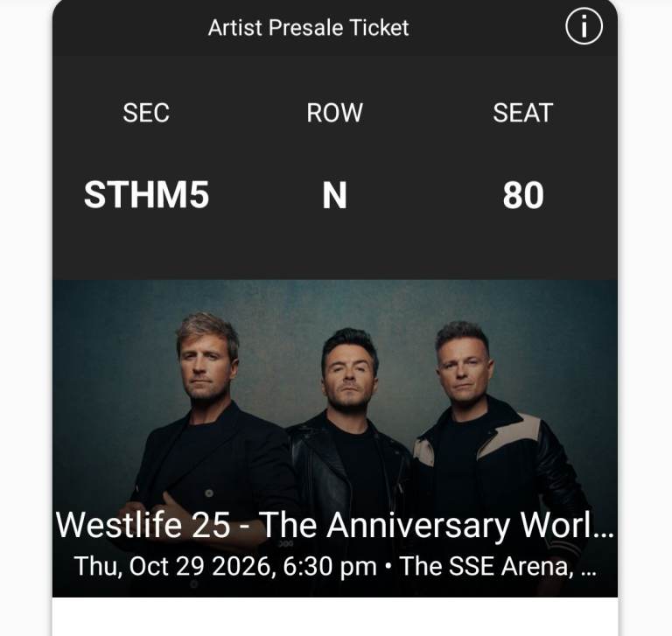Open the ticket info icon
Screen dimensions: 672x636
point(584,27)
